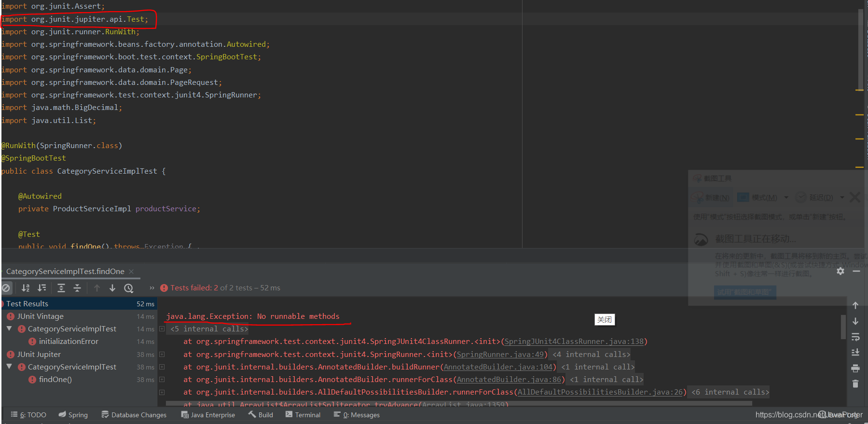Click the CategoryServiceImplTest class name
This screenshot has width=868, height=424.
[x=107, y=171]
